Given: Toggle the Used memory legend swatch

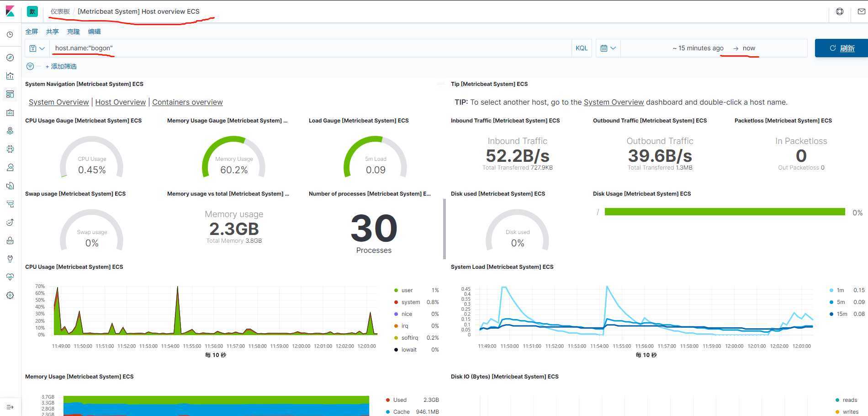Looking at the screenshot, I should pos(388,400).
